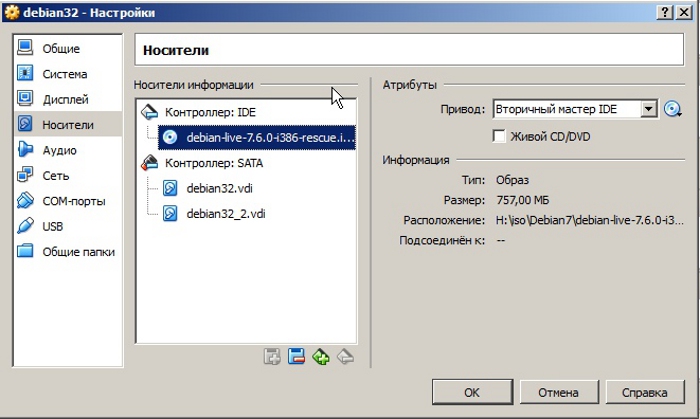Click the grayed-out remove controller icon

(345, 356)
